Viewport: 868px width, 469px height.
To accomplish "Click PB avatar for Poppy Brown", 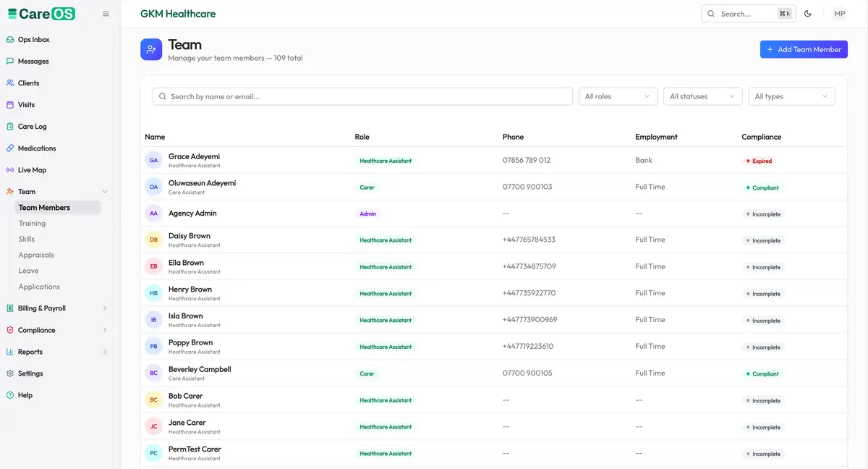I will (x=153, y=347).
